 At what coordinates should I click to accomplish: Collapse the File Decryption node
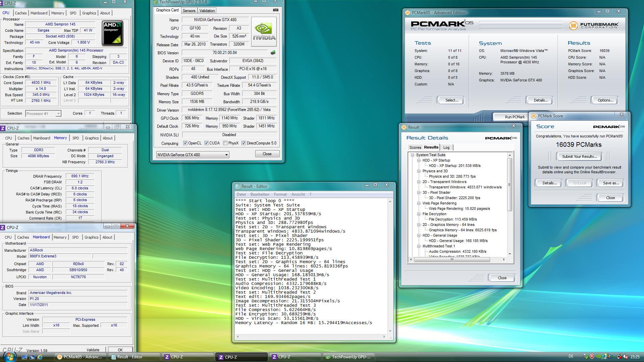coord(419,214)
